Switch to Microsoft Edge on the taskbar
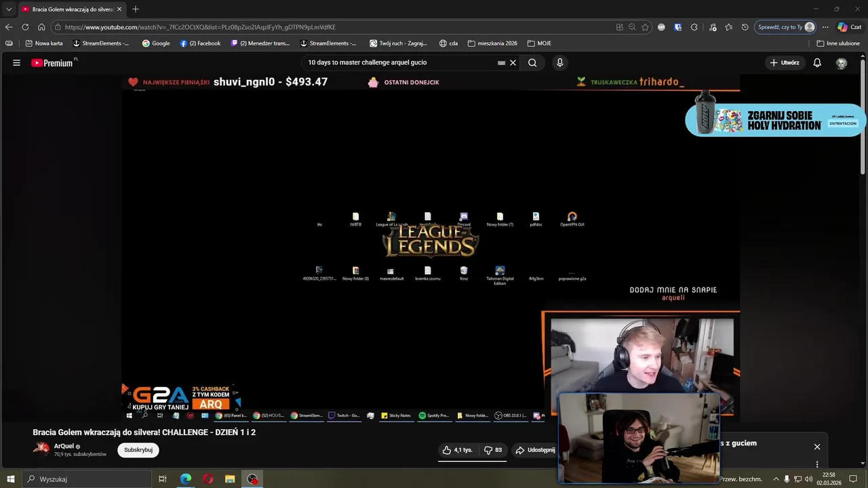Viewport: 868px width, 488px height. 186,479
